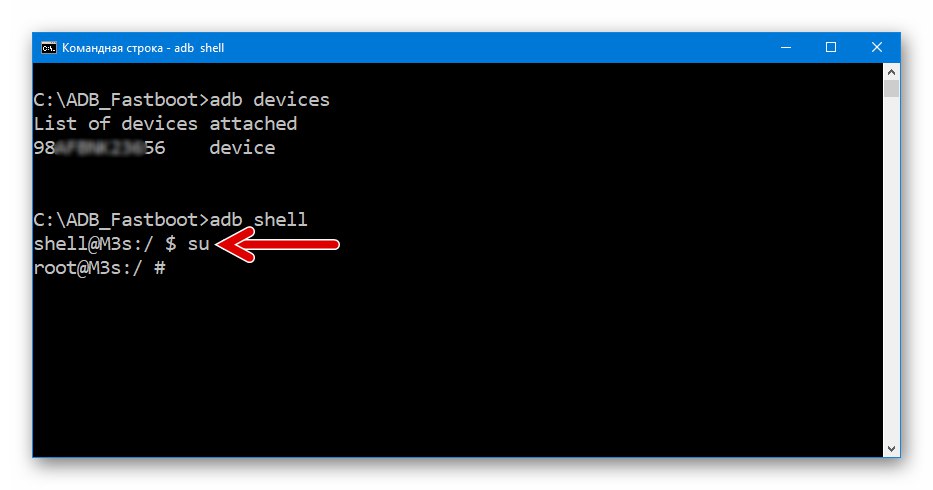
Task: Click the "su" command on the shell line
Action: click(197, 245)
